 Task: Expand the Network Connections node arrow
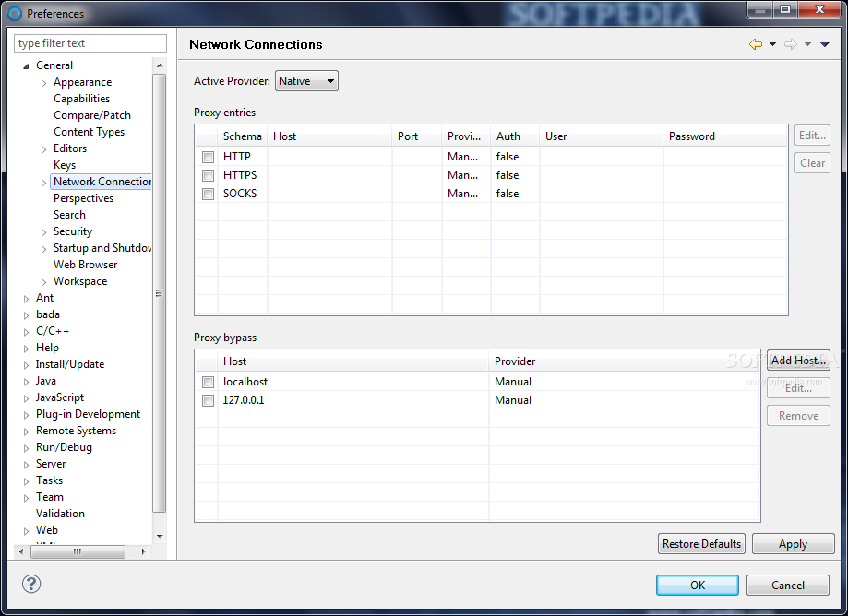43,183
